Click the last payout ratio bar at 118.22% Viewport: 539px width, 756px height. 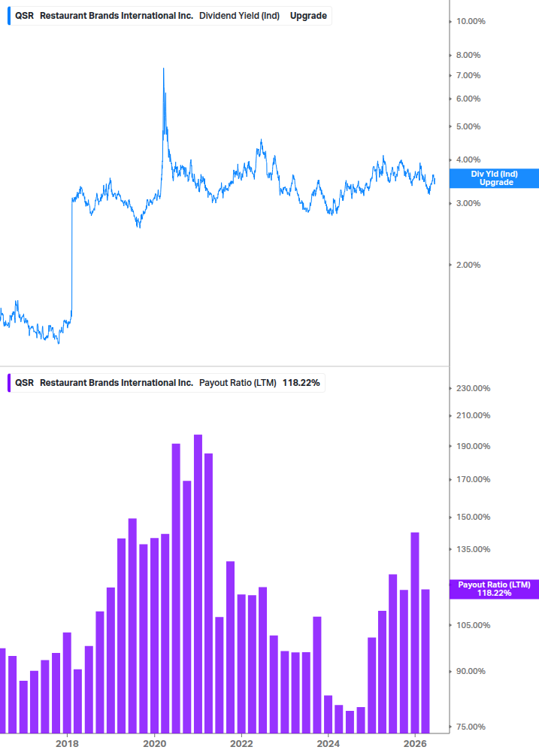click(425, 661)
